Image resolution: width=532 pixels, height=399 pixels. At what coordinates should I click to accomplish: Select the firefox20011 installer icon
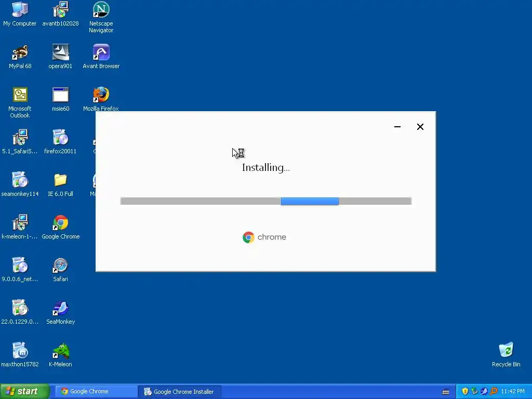60,142
